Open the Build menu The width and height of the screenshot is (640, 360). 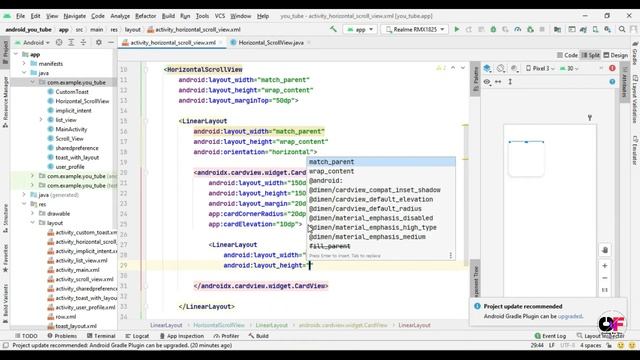point(168,16)
